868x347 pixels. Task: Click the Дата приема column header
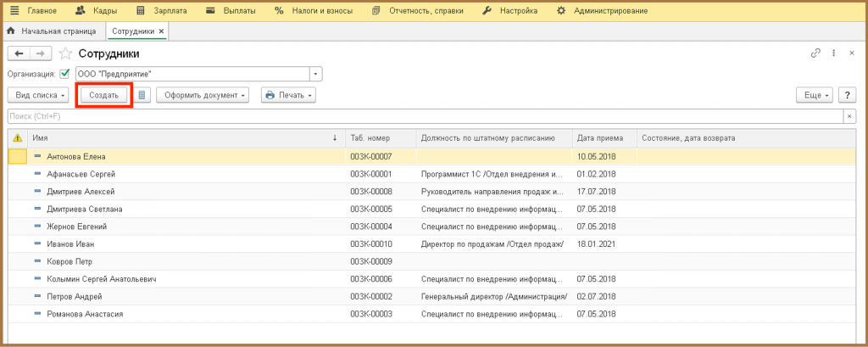(604, 138)
